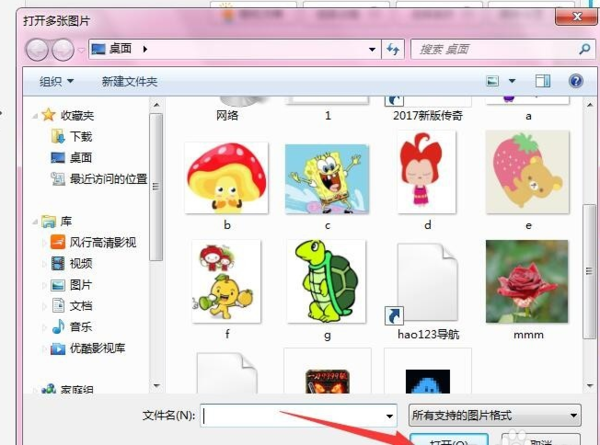Select 收藏夹 star in navigation pane
This screenshot has width=600, height=445.
click(48, 114)
